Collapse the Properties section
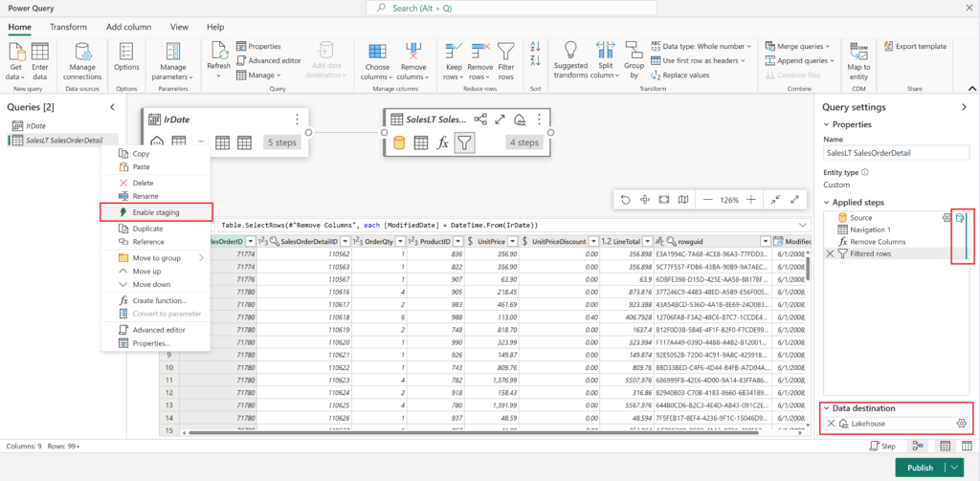Viewport: 980px width, 481px height. coord(827,124)
